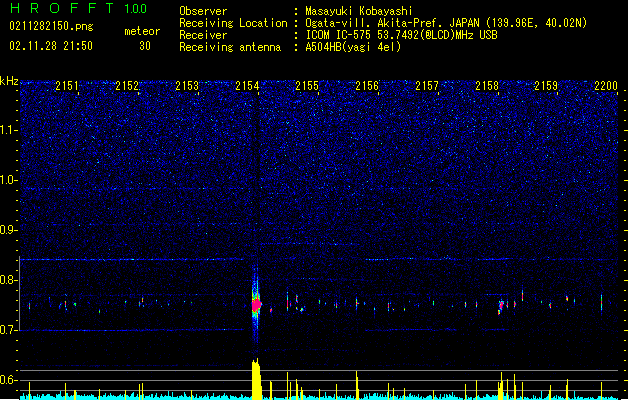
Task: Click the Observer label
Action: pyautogui.click(x=203, y=11)
